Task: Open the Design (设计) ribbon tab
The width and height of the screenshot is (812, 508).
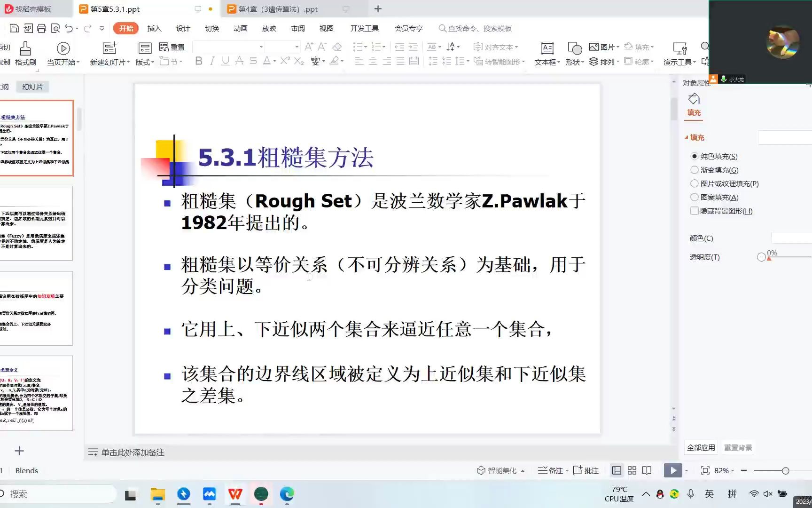Action: [x=183, y=28]
